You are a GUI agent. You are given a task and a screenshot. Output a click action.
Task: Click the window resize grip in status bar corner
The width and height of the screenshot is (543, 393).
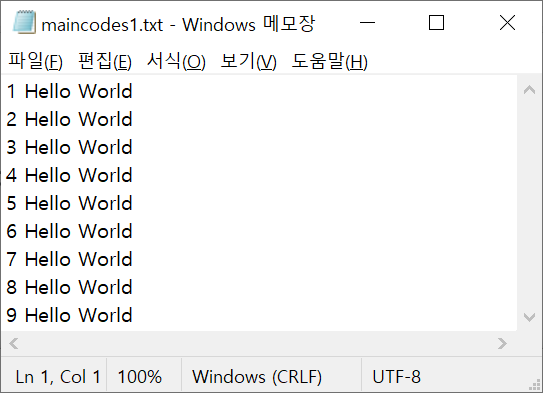[535, 385]
